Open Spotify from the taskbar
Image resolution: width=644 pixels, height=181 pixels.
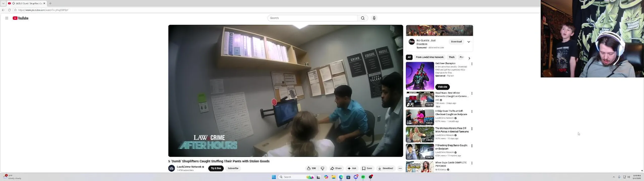(x=363, y=177)
